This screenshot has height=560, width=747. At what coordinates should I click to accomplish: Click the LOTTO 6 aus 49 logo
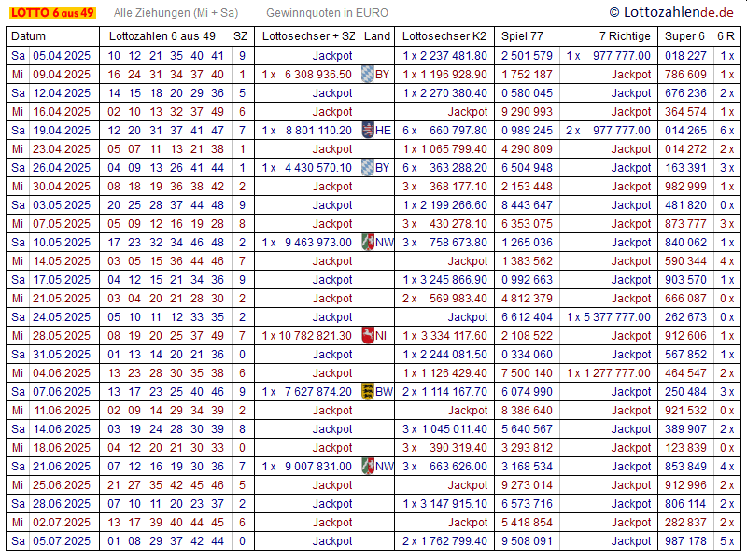click(x=52, y=12)
